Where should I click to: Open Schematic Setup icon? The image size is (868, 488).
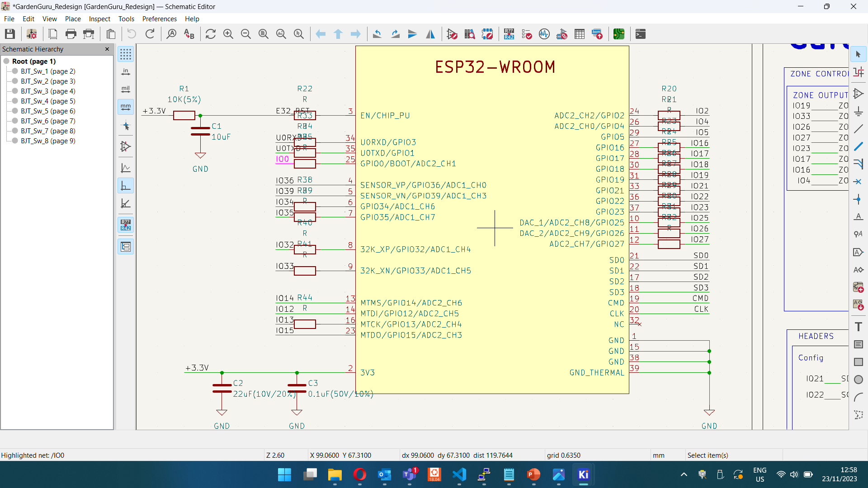(32, 34)
